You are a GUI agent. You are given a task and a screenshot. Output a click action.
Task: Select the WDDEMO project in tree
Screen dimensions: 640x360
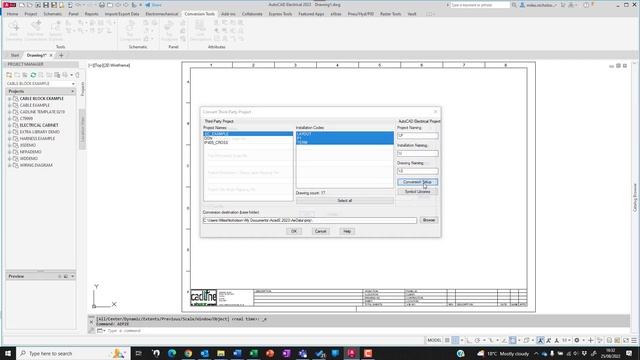29,158
